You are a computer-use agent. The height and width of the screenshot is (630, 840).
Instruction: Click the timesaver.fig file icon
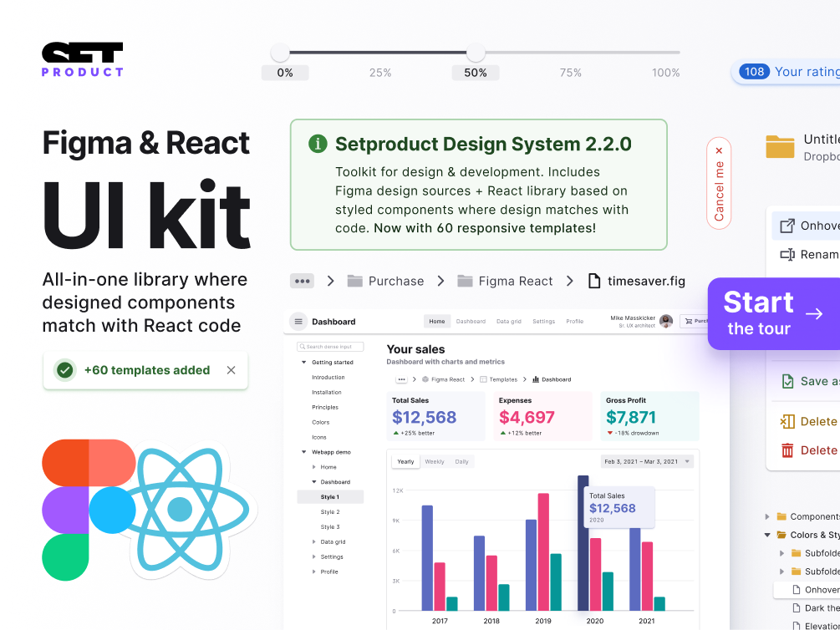(594, 282)
